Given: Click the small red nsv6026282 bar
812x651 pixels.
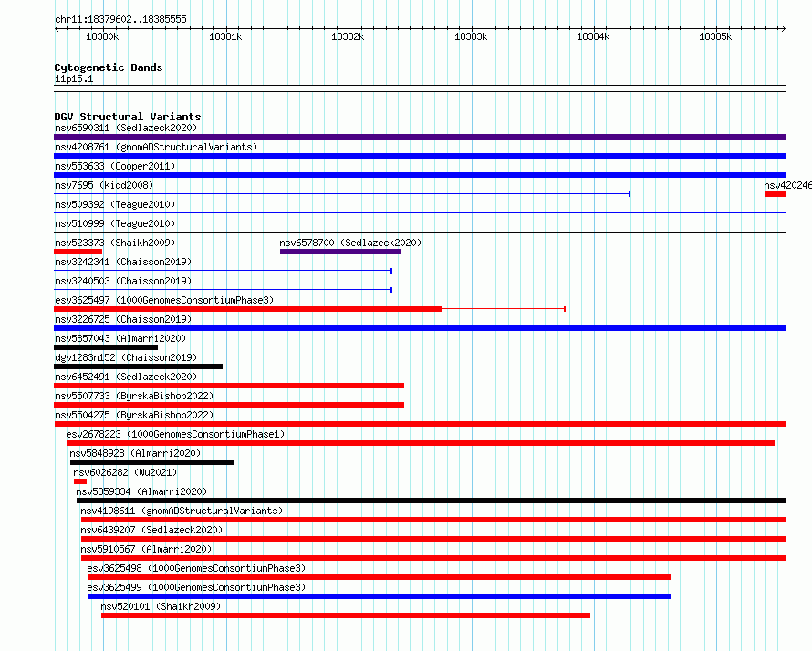Looking at the screenshot, I should pyautogui.click(x=80, y=481).
